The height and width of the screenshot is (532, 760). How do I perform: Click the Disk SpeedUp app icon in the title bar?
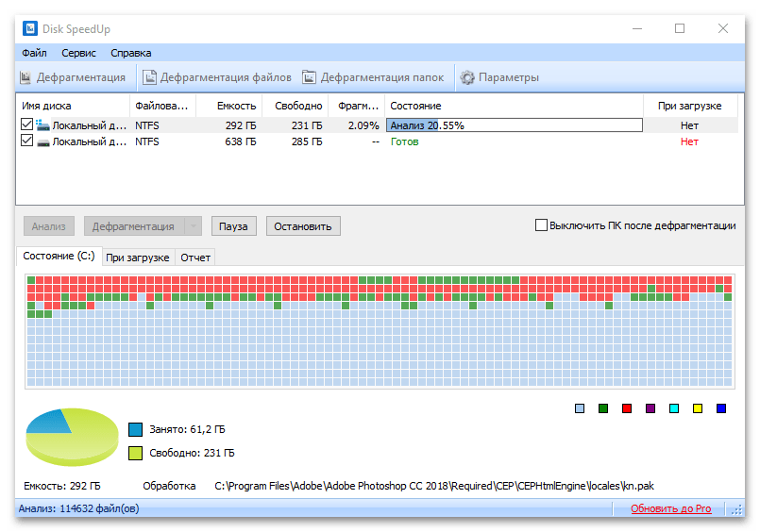click(28, 28)
